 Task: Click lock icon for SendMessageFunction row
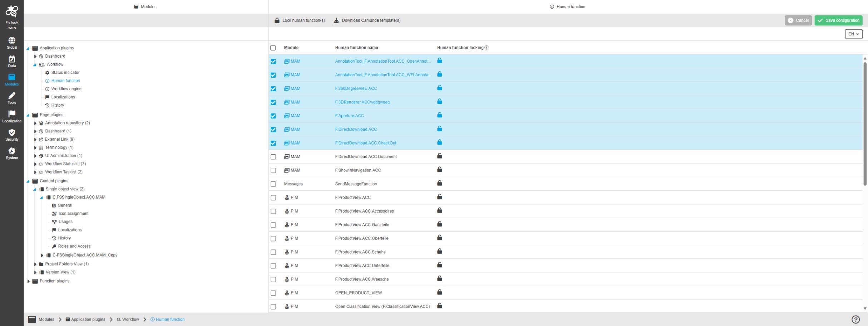click(x=439, y=183)
